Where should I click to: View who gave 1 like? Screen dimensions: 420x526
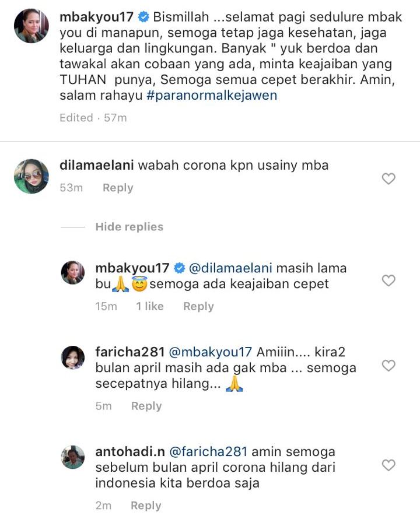pyautogui.click(x=149, y=306)
